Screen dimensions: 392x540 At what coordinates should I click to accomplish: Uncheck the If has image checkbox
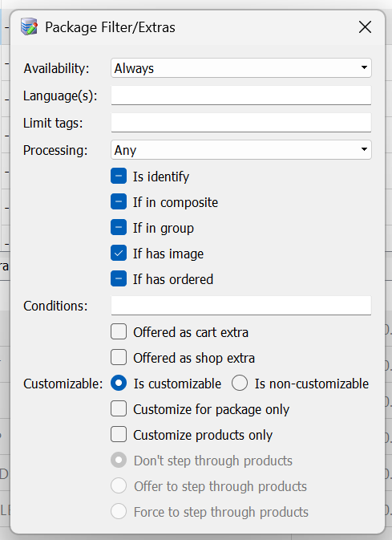point(119,254)
